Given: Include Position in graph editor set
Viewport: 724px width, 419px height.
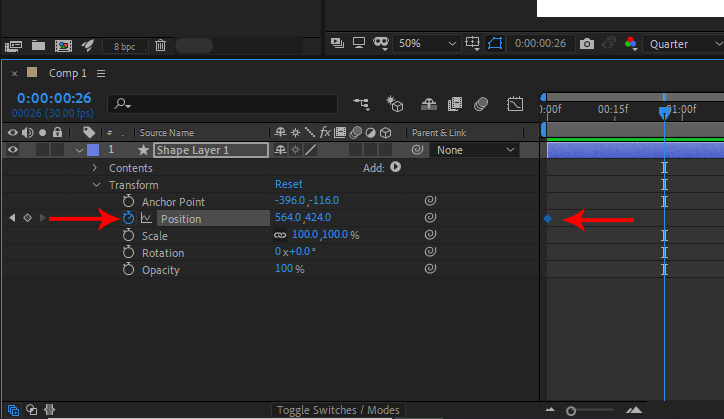Looking at the screenshot, I should [x=146, y=218].
